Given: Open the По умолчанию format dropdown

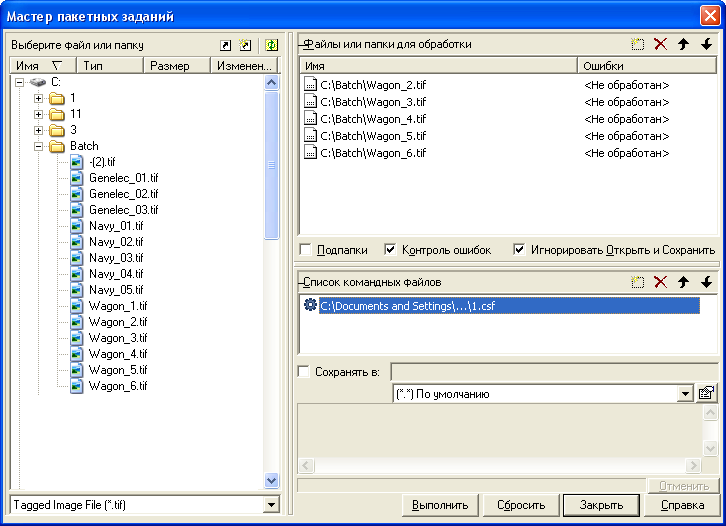Looking at the screenshot, I should tap(685, 394).
